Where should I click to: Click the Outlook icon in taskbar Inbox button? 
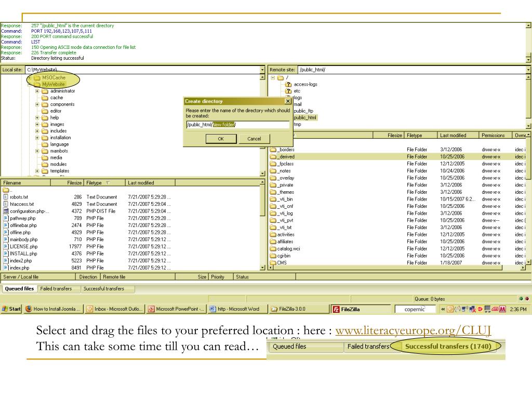point(90,309)
